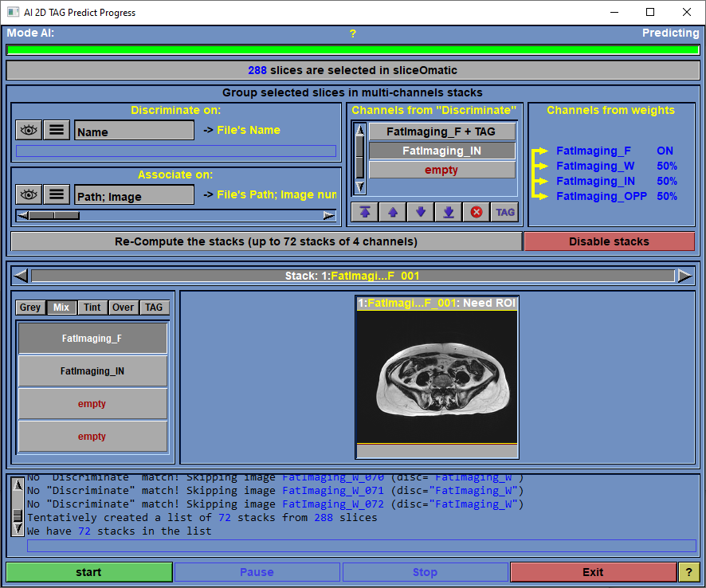This screenshot has height=588, width=706.
Task: Move channel to bottom arrow icon
Action: pos(449,212)
